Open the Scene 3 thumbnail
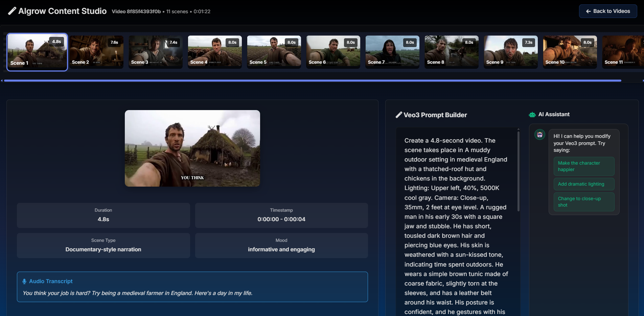 pos(156,52)
